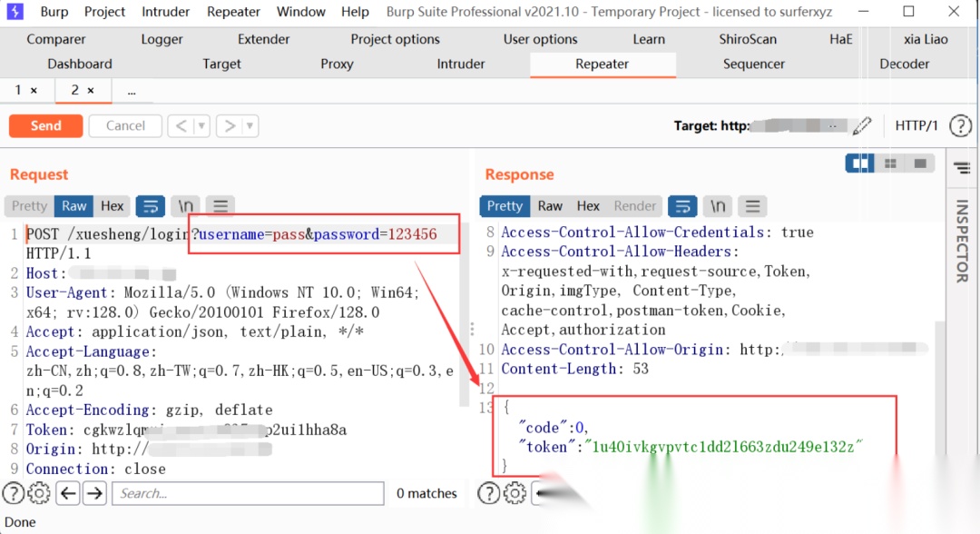Toggle word wrap icon in Response panel
Screen dimensions: 980x534
[682, 206]
